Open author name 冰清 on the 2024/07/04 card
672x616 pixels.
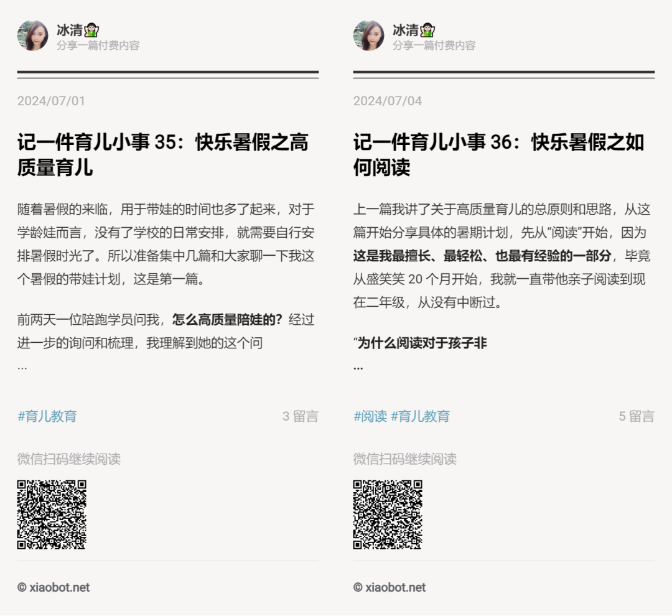406,30
